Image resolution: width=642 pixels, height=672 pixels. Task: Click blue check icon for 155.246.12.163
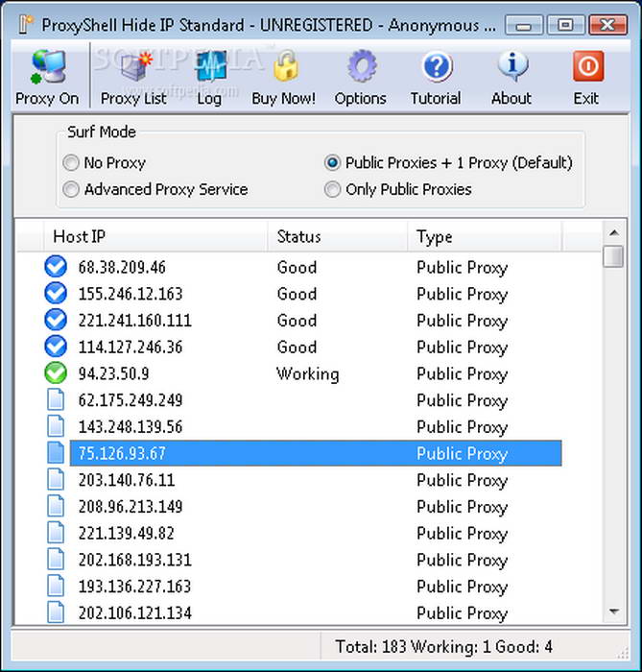[56, 293]
